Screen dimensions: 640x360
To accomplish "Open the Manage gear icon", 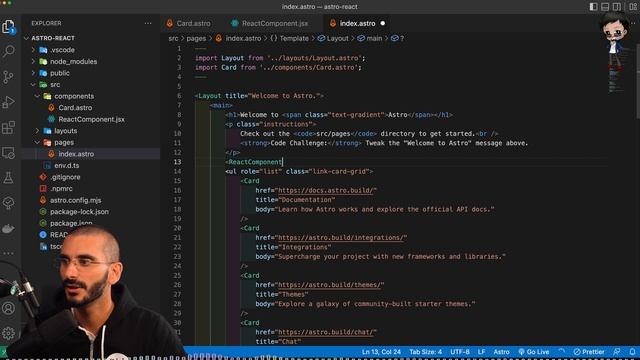I will tap(8, 333).
